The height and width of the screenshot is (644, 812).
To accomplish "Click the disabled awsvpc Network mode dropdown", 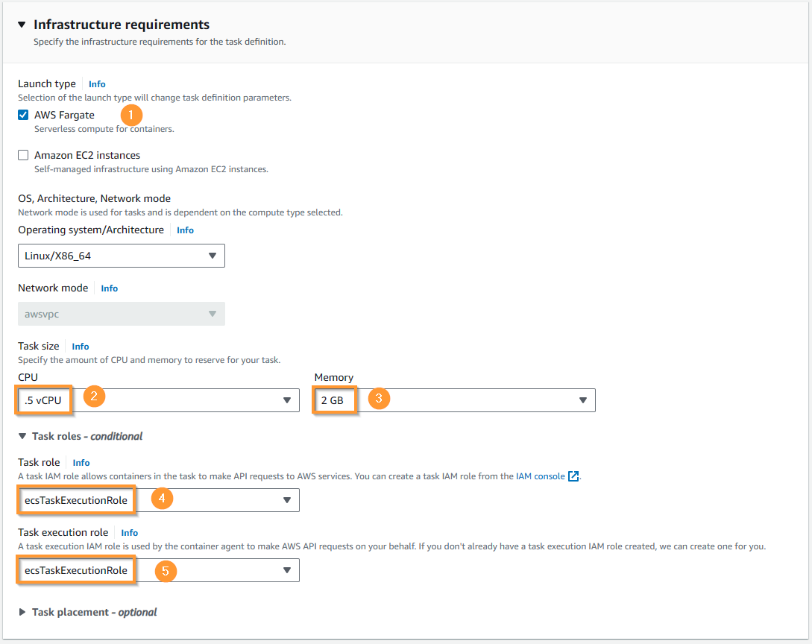I will pyautogui.click(x=122, y=314).
